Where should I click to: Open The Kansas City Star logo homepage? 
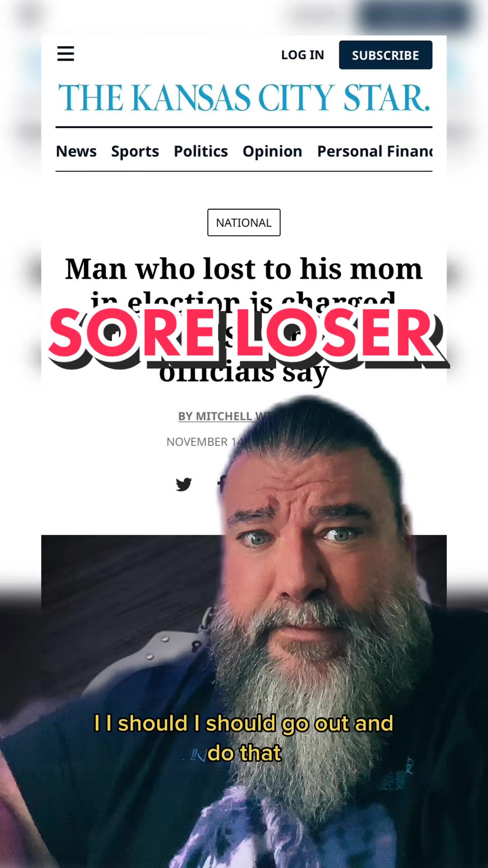coord(244,98)
